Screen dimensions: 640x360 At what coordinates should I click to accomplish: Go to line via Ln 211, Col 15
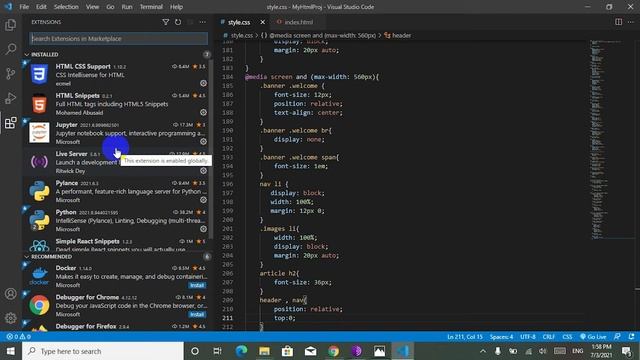(465, 337)
